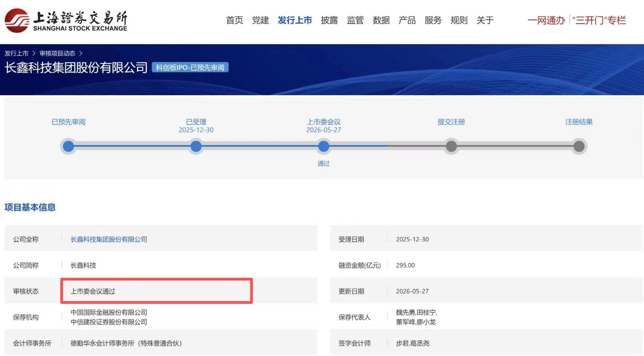The image size is (644, 356).
Task: Select the 发行上市 navigation tab
Action: click(295, 20)
